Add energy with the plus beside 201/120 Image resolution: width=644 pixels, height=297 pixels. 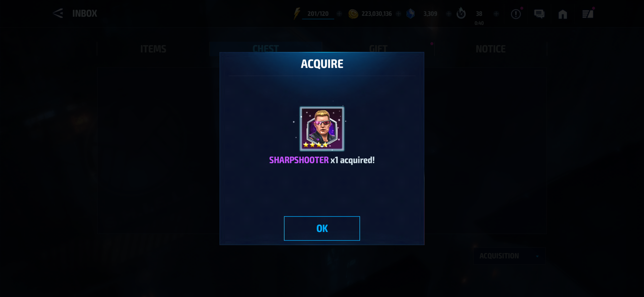[x=339, y=14]
